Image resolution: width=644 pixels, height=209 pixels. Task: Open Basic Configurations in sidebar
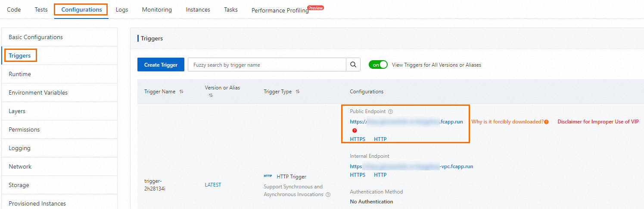(x=36, y=37)
